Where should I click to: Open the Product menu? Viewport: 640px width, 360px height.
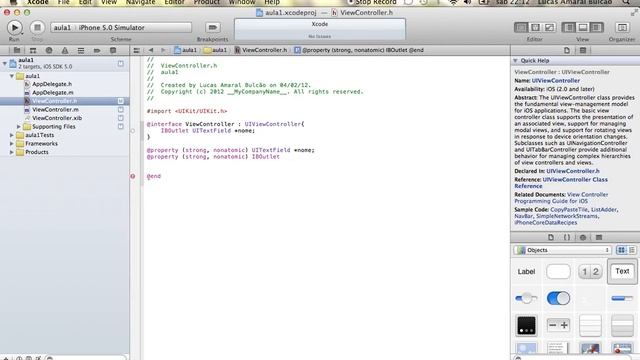pyautogui.click(x=207, y=2)
